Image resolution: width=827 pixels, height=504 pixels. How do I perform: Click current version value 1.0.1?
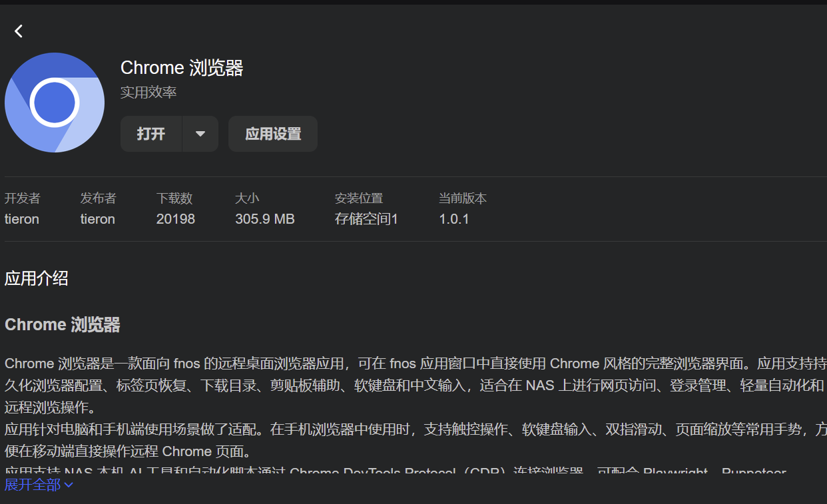point(454,219)
